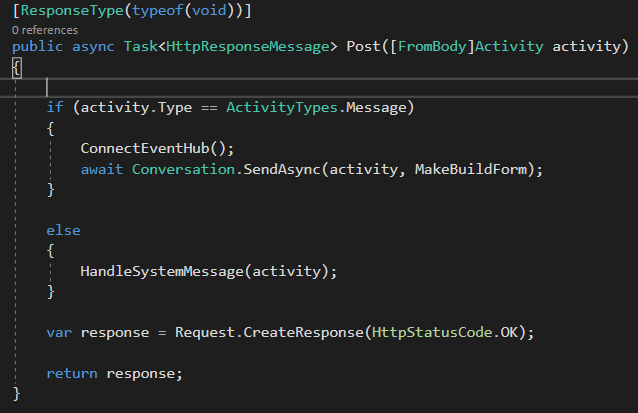
Task: Click the SendAsync method call
Action: pos(282,169)
